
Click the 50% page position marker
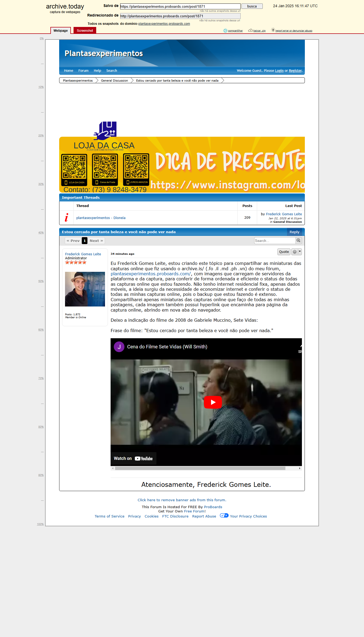pos(41,281)
